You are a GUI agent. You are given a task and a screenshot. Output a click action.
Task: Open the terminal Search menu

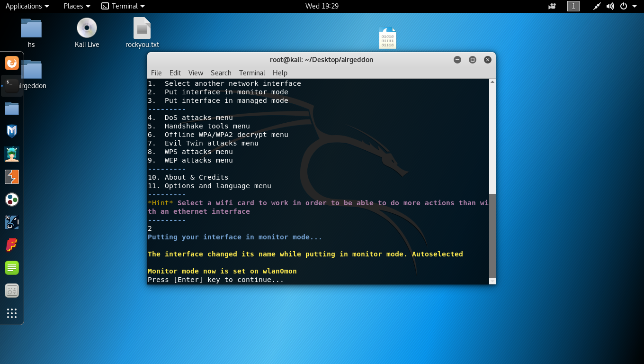[x=221, y=73]
